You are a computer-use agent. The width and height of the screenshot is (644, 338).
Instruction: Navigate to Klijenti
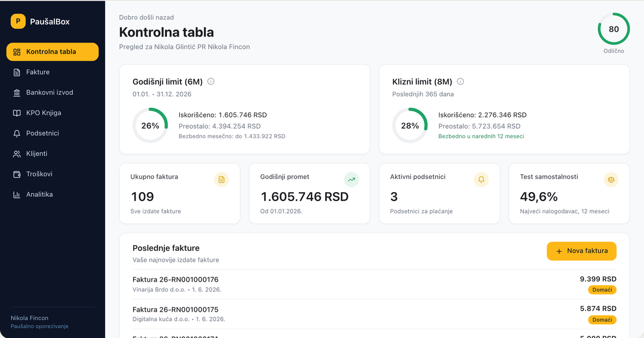click(53, 154)
